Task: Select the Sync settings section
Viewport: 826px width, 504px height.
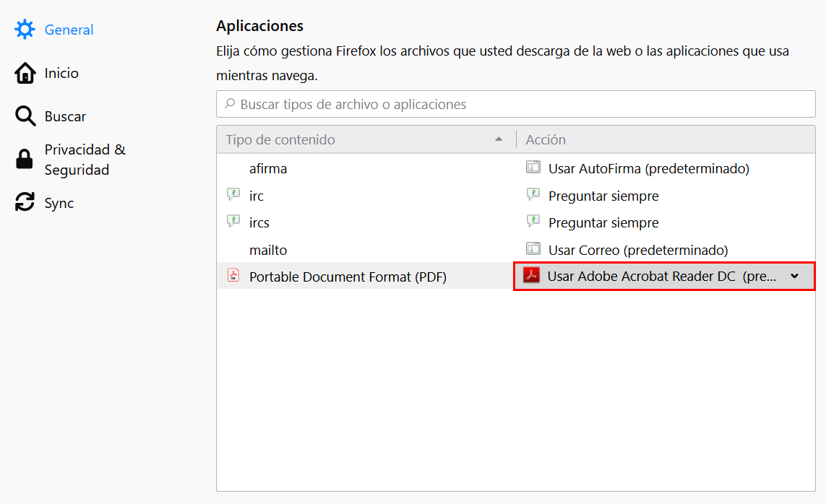Action: (x=59, y=203)
